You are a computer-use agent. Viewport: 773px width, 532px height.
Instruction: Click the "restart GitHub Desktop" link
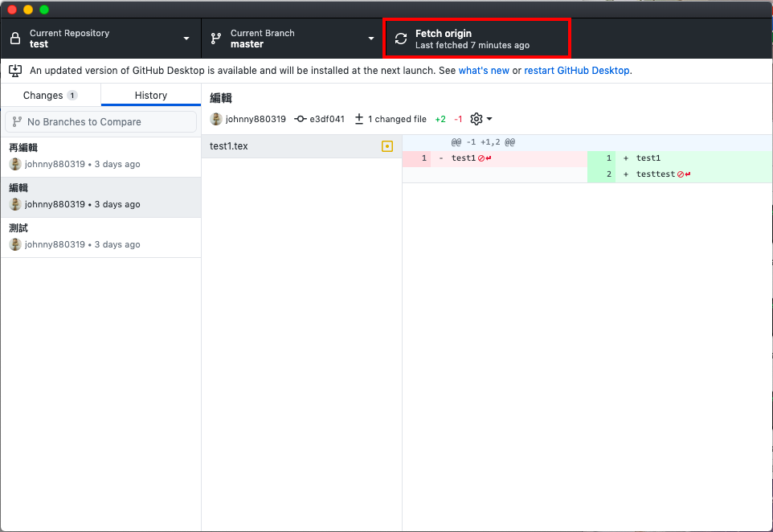[577, 71]
